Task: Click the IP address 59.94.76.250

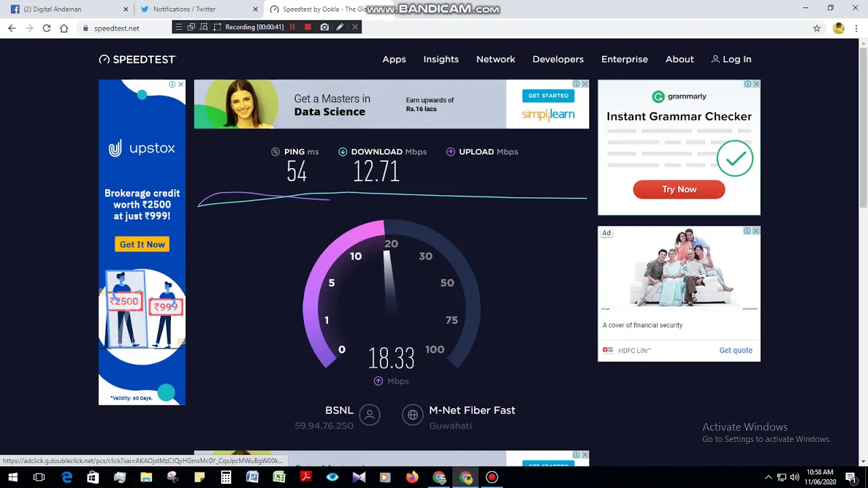Action: pyautogui.click(x=324, y=426)
